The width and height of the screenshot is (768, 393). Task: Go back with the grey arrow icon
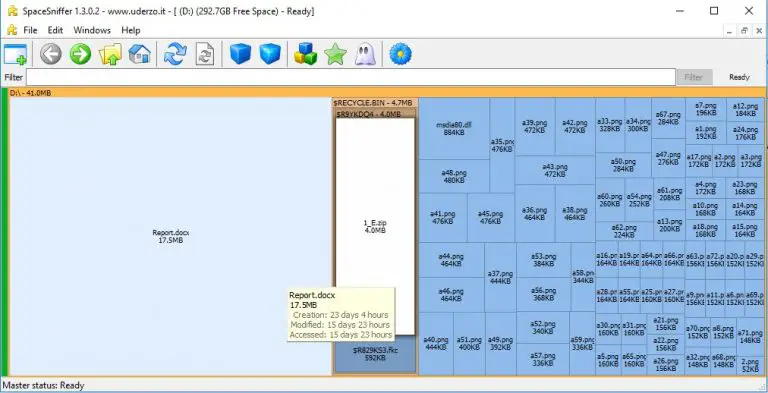[x=50, y=54]
